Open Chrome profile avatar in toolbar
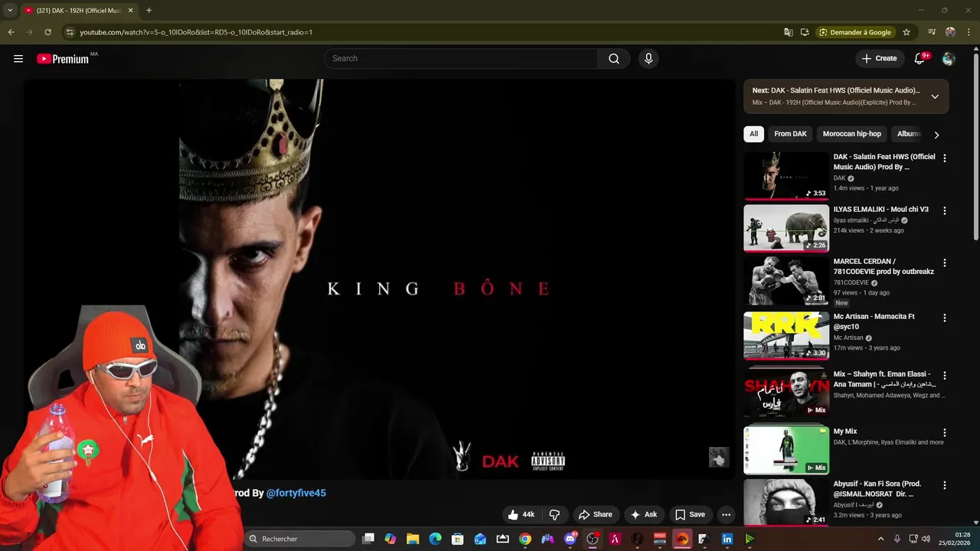This screenshot has height=551, width=980. pyautogui.click(x=950, y=32)
